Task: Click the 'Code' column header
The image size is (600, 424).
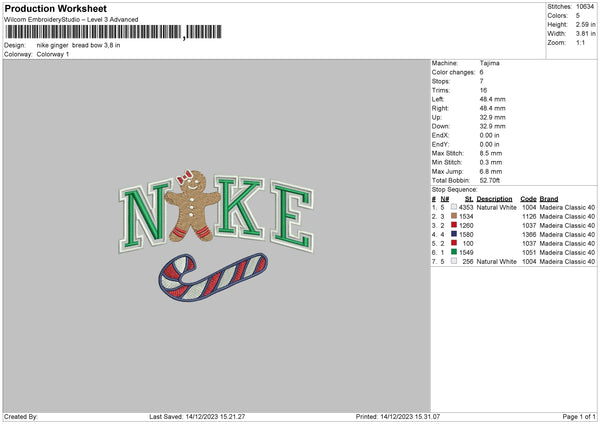Action: point(528,199)
